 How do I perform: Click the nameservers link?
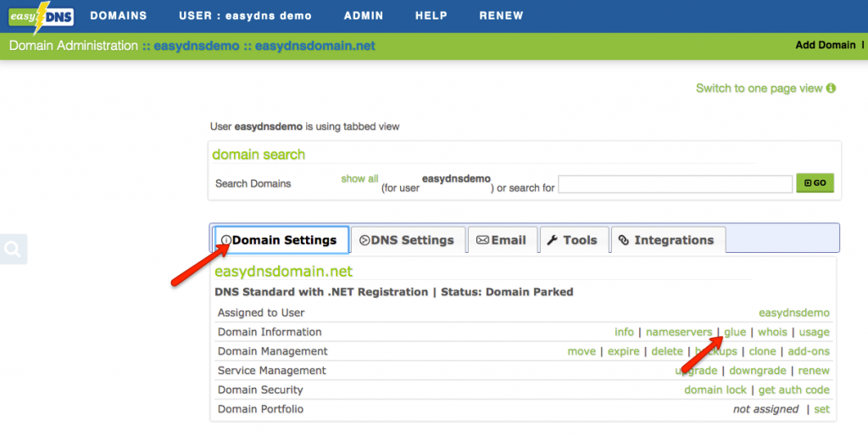pos(679,332)
